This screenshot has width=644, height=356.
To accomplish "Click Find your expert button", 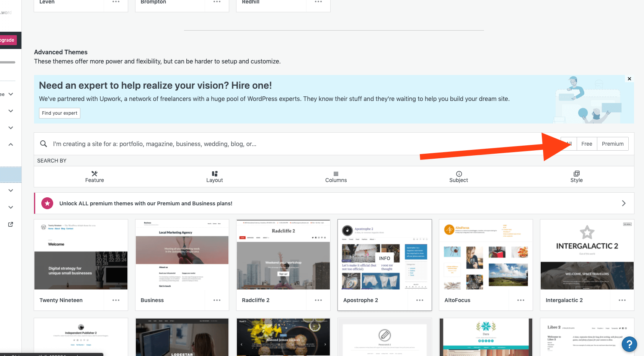I will [60, 113].
